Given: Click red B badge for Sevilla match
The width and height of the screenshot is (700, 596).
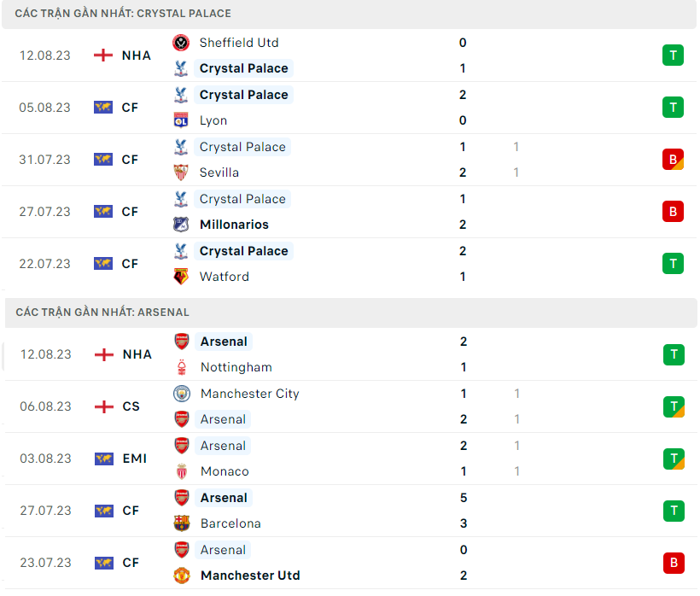Looking at the screenshot, I should point(673,160).
